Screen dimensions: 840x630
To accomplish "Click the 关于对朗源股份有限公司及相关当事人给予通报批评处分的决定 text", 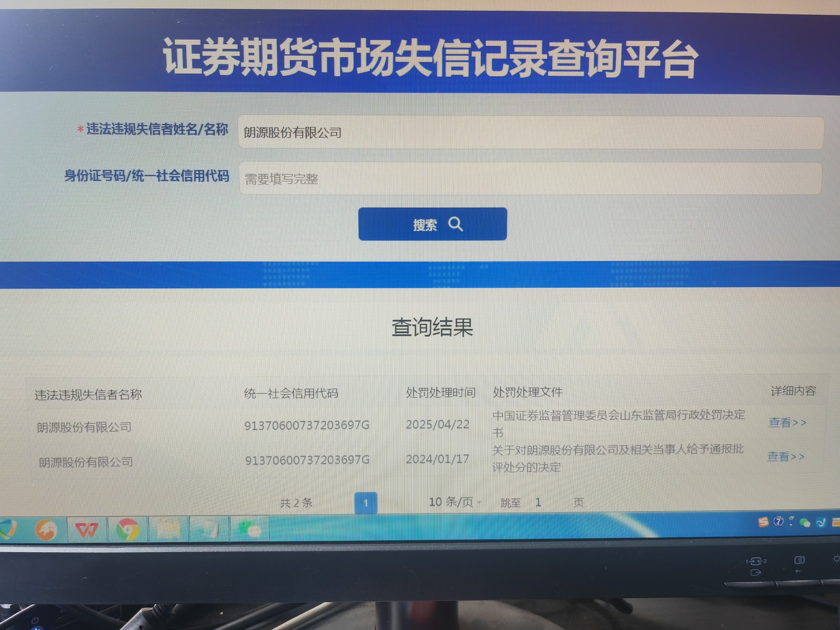I will [618, 458].
